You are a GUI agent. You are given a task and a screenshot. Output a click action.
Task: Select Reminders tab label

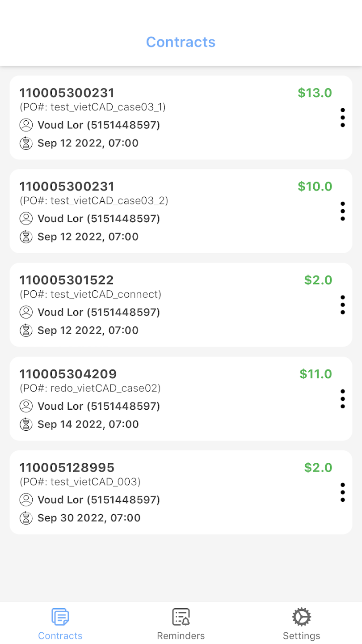(x=181, y=636)
